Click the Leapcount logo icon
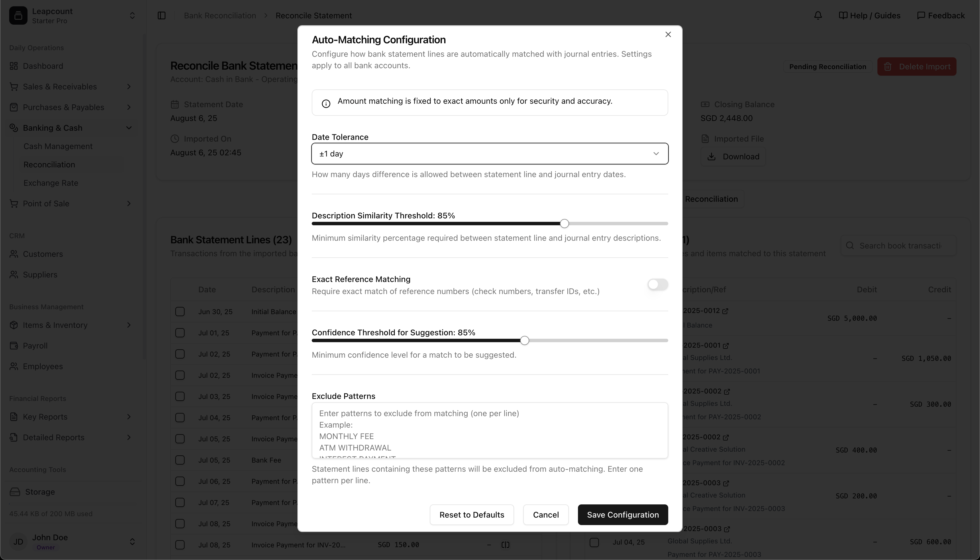Viewport: 980px width, 560px height. (x=18, y=15)
